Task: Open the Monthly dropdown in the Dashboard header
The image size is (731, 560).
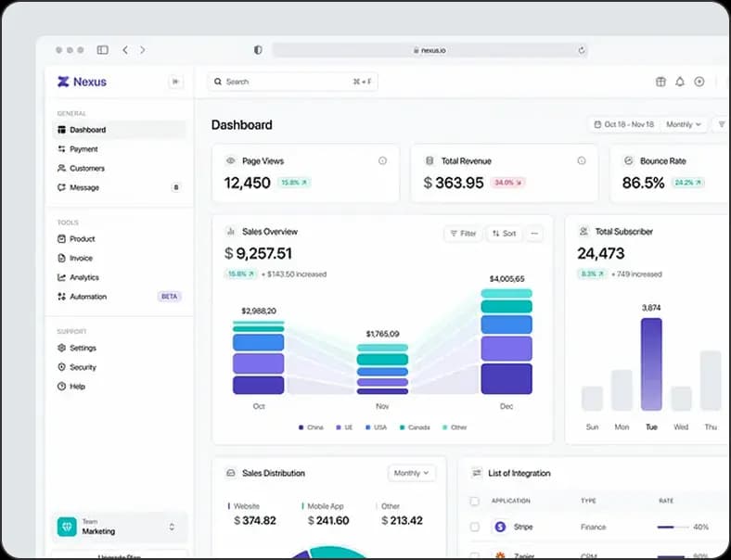Action: tap(684, 124)
